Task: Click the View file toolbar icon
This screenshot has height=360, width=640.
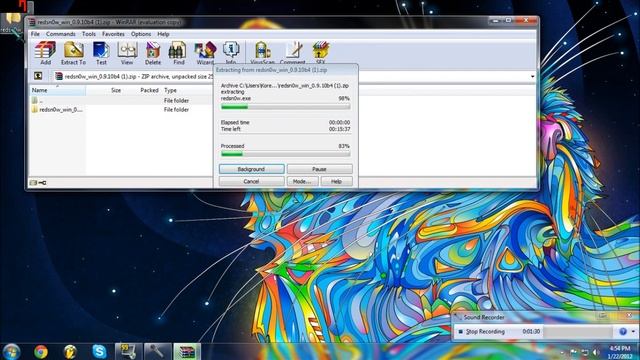Action: (127, 53)
